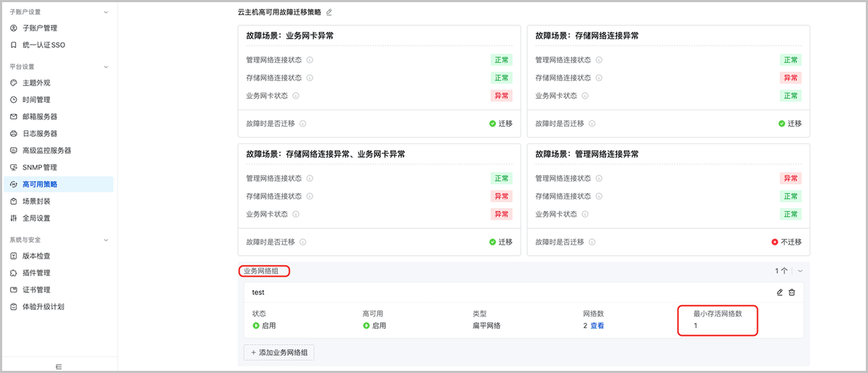Click the 时间管理 clock icon

coord(14,100)
